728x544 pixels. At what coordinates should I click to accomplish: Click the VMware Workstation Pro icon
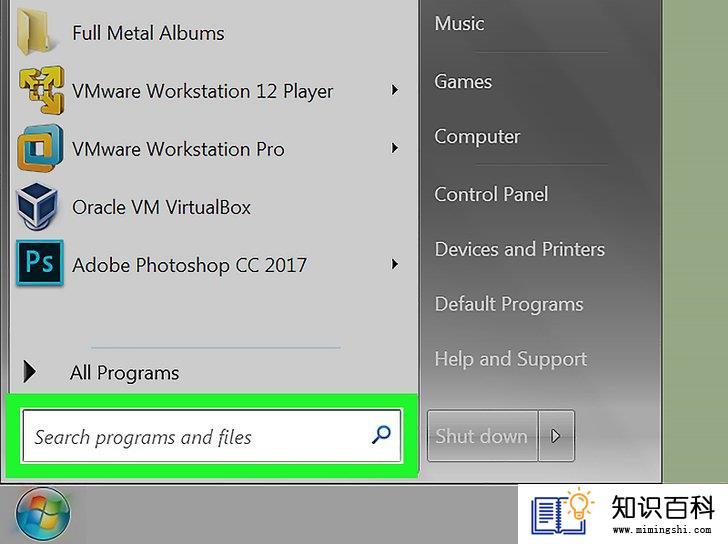[40, 148]
